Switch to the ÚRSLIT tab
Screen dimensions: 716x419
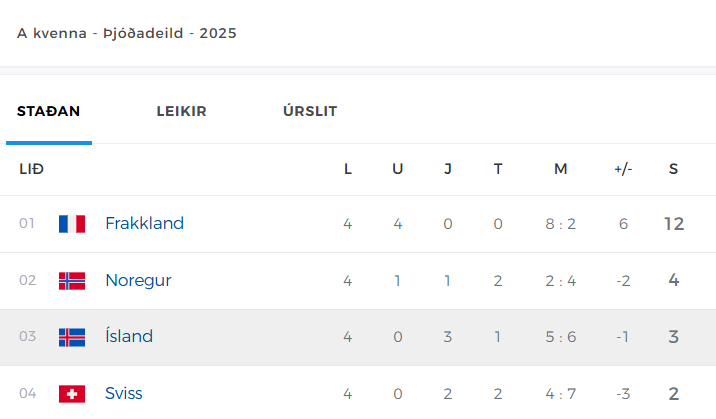pyautogui.click(x=310, y=110)
